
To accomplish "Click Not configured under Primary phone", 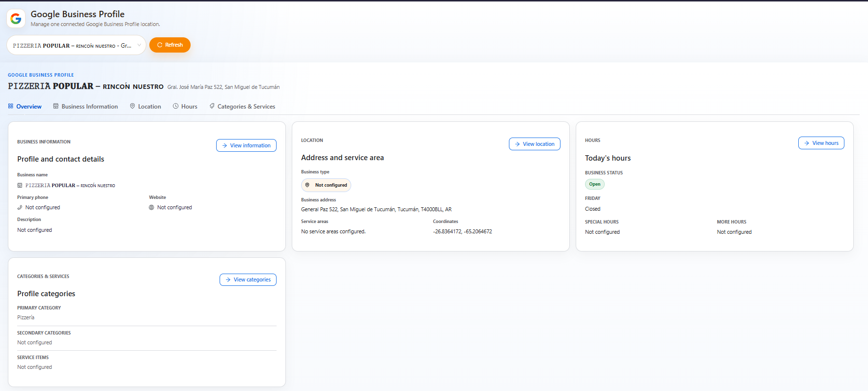I will [x=43, y=208].
